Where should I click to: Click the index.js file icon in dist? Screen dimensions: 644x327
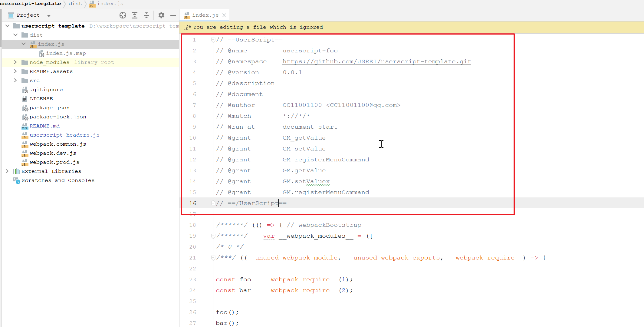(x=33, y=44)
